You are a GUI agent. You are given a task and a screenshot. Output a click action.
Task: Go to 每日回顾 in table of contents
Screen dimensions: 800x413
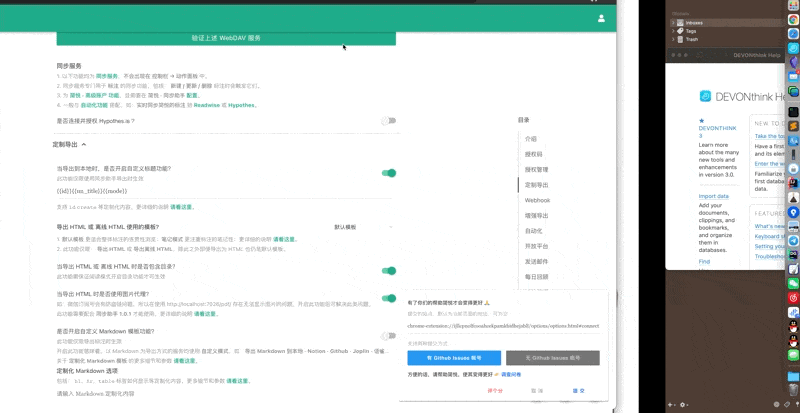pos(536,277)
